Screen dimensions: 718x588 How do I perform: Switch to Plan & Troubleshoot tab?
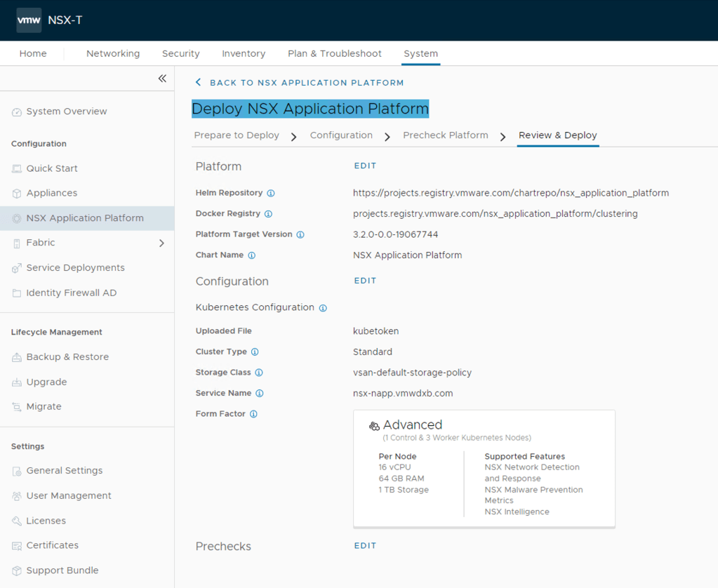334,53
